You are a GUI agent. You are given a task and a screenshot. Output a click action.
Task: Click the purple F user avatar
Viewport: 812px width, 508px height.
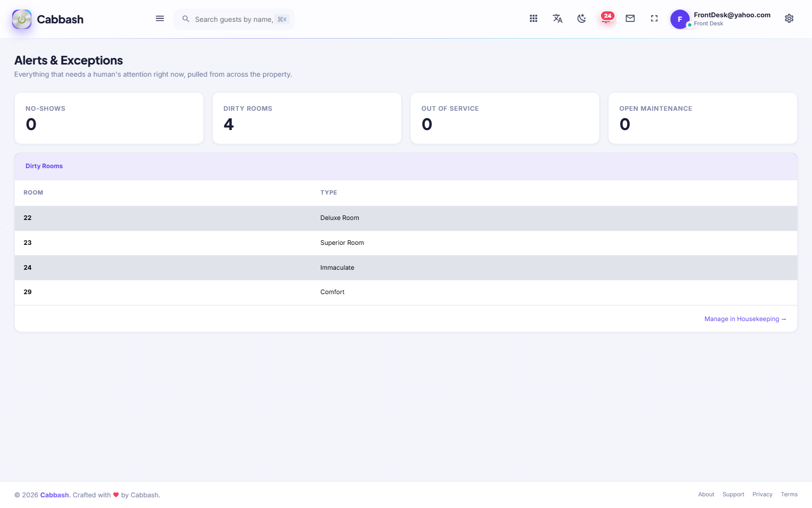(x=680, y=19)
